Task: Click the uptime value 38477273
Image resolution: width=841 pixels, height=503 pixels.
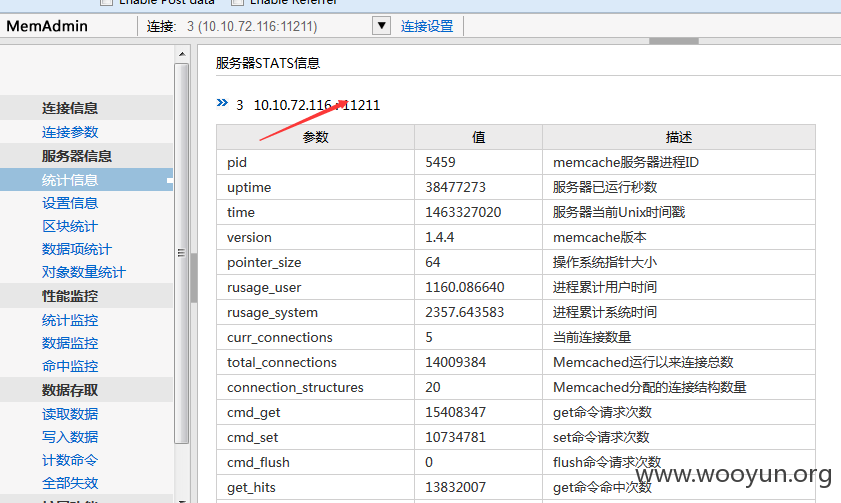Action: coord(455,187)
